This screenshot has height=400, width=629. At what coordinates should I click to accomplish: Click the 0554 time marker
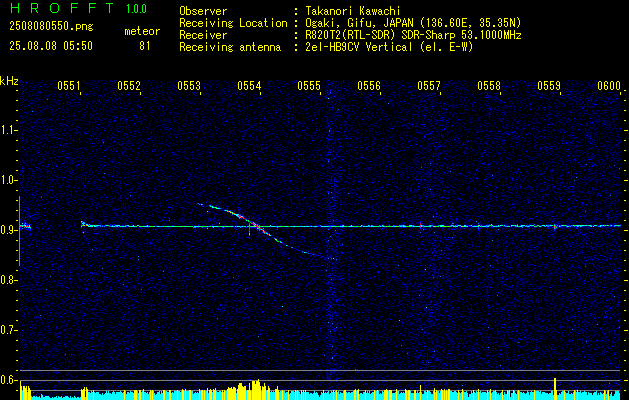(249, 85)
